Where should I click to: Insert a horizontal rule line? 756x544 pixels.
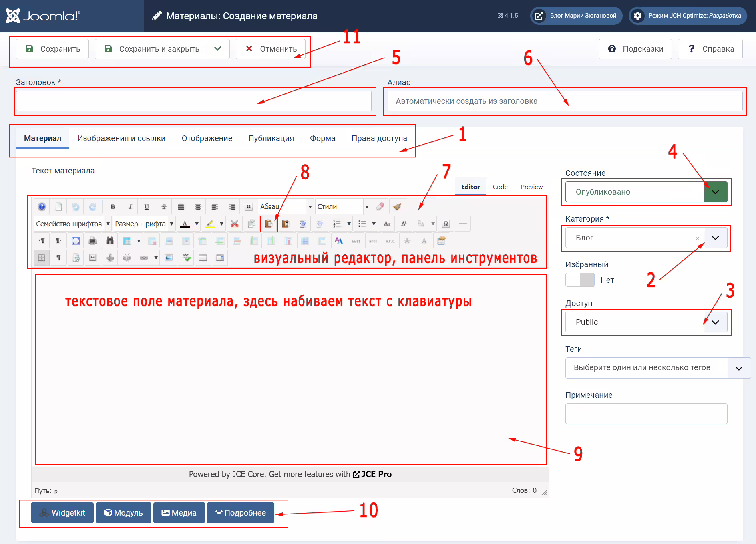[463, 224]
